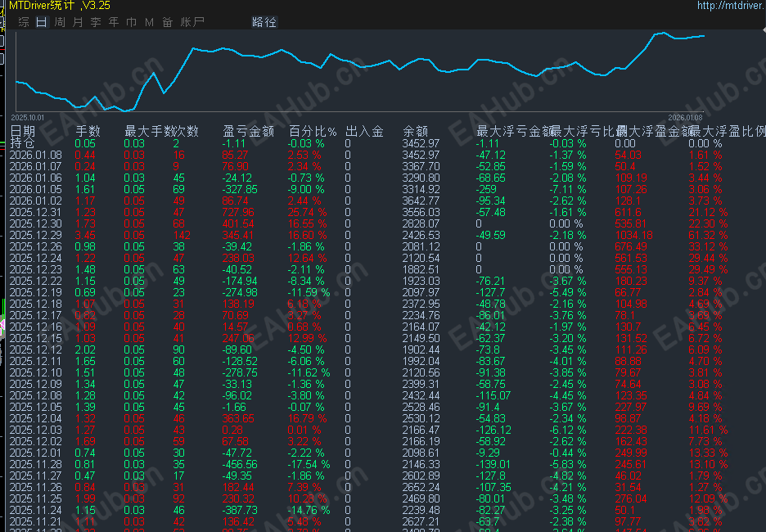Click the 盈亏金额 column header
This screenshot has height=532, width=766.
pos(248,131)
